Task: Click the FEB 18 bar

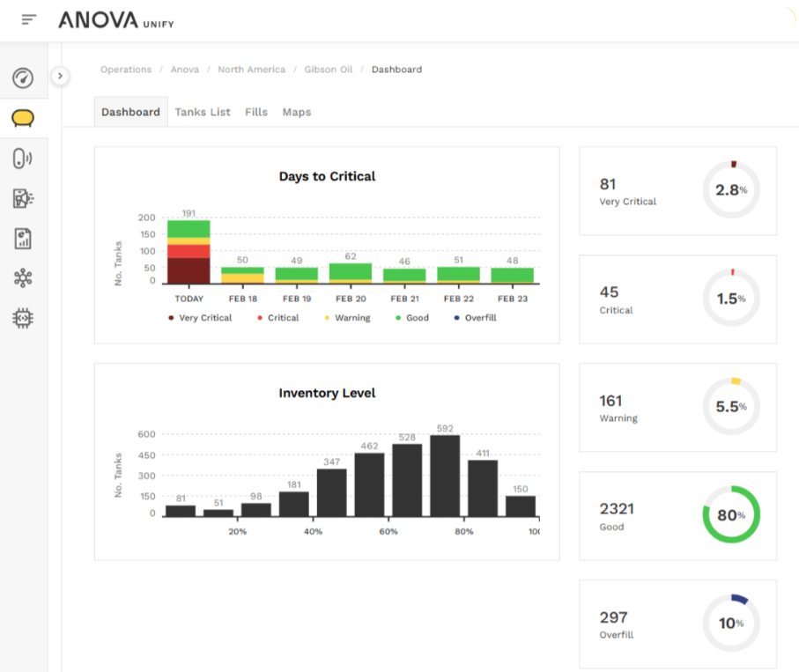Action: [x=242, y=275]
